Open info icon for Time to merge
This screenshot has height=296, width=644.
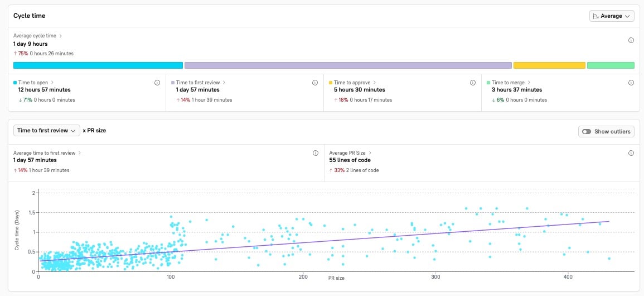(631, 83)
